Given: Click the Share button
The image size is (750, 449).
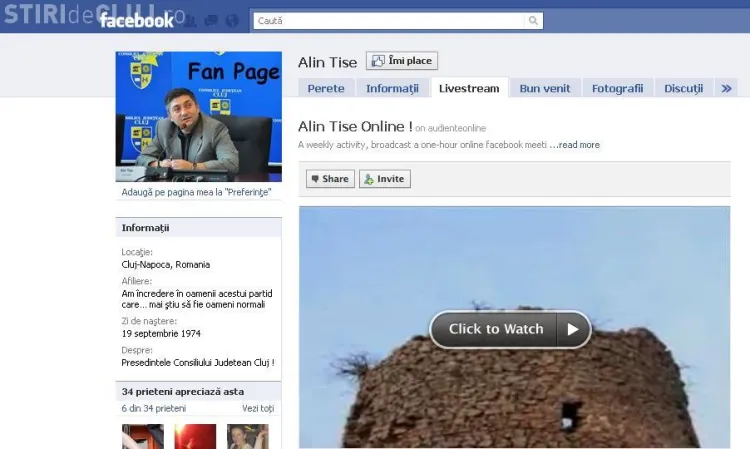Looking at the screenshot, I should (330, 179).
